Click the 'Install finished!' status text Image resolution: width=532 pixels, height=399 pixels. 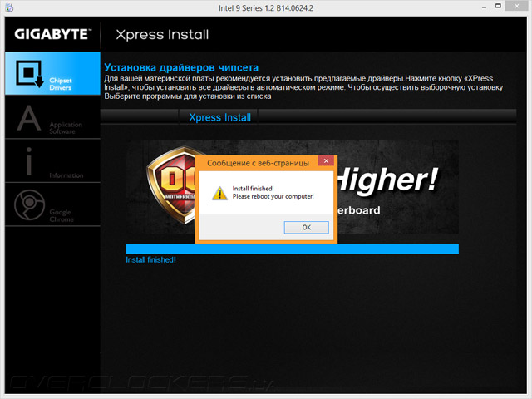click(151, 260)
